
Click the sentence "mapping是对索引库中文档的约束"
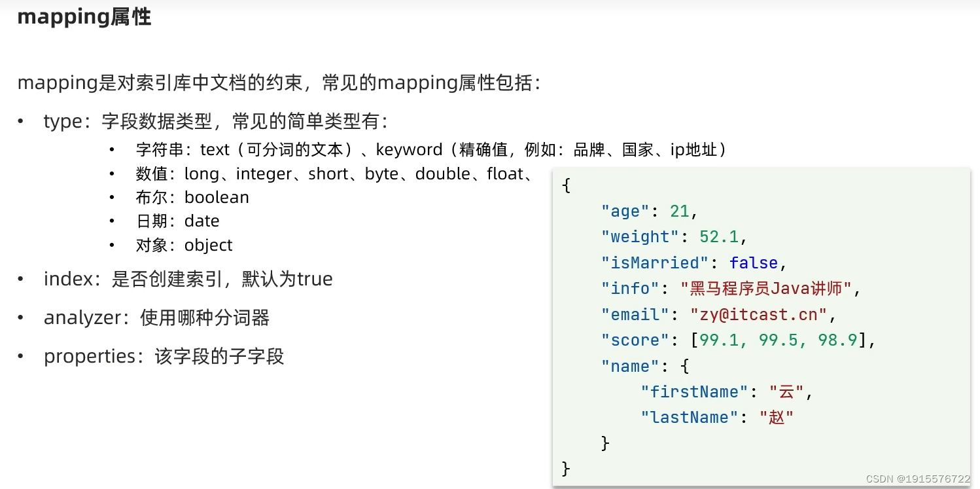pos(160,83)
